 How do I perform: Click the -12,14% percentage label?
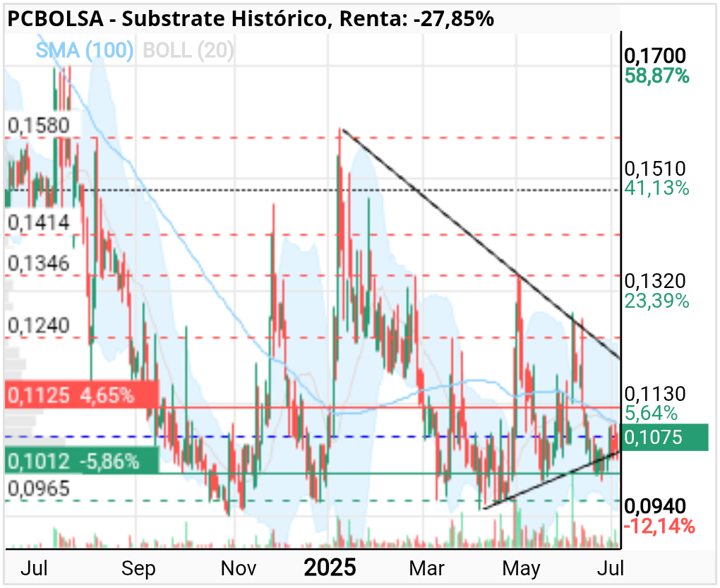(x=659, y=526)
